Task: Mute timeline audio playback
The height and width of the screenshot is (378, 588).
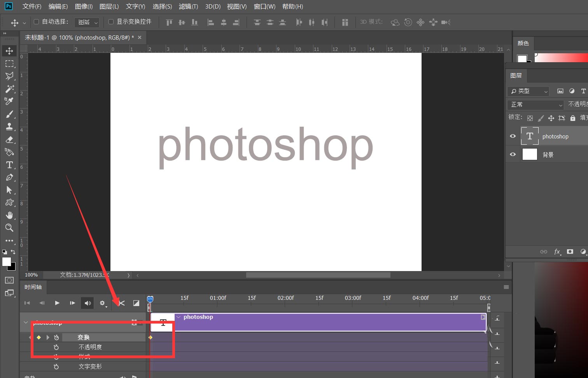Action: [88, 303]
